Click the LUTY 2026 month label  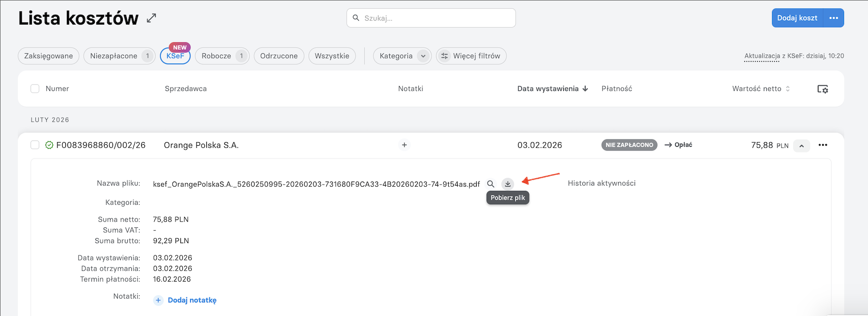50,120
